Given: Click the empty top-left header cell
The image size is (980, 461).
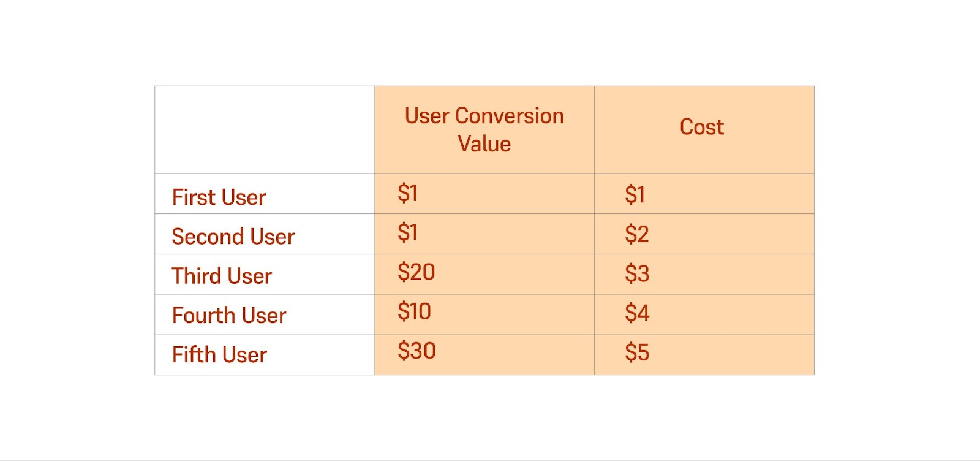Looking at the screenshot, I should tap(265, 130).
